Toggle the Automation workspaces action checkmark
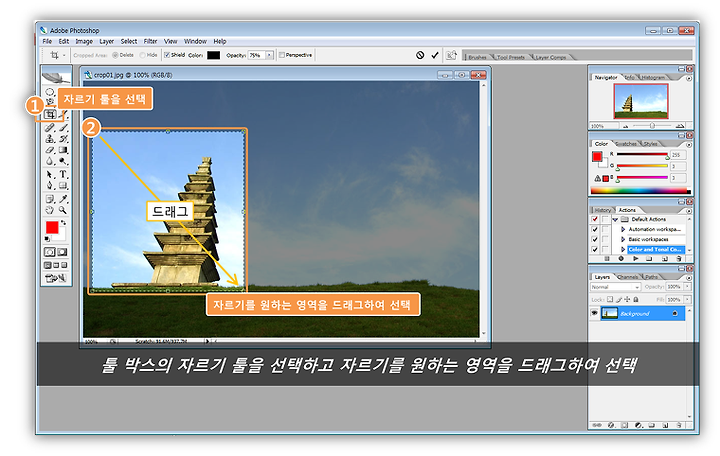The height and width of the screenshot is (456, 720). [x=595, y=229]
